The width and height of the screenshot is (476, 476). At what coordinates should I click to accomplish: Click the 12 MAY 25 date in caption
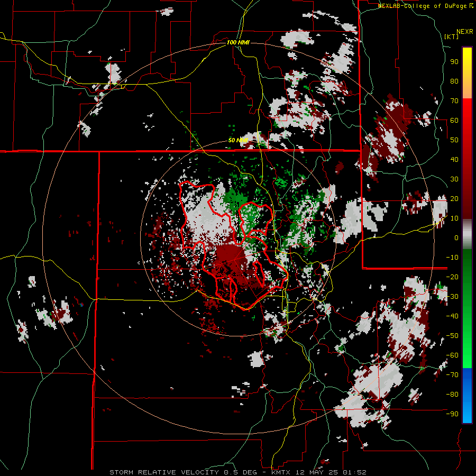tap(317, 472)
